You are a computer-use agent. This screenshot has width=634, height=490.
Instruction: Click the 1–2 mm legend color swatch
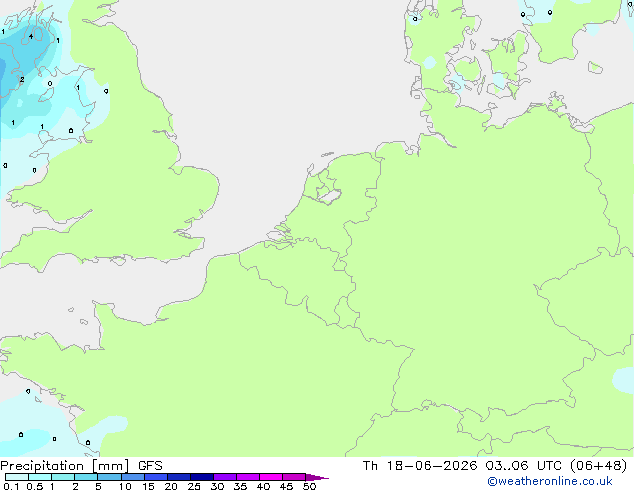click(x=63, y=477)
